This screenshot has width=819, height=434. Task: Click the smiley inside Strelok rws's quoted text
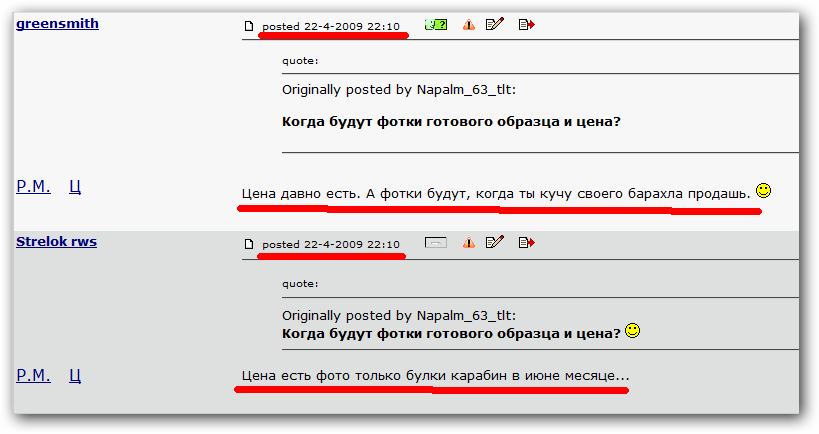(x=632, y=331)
